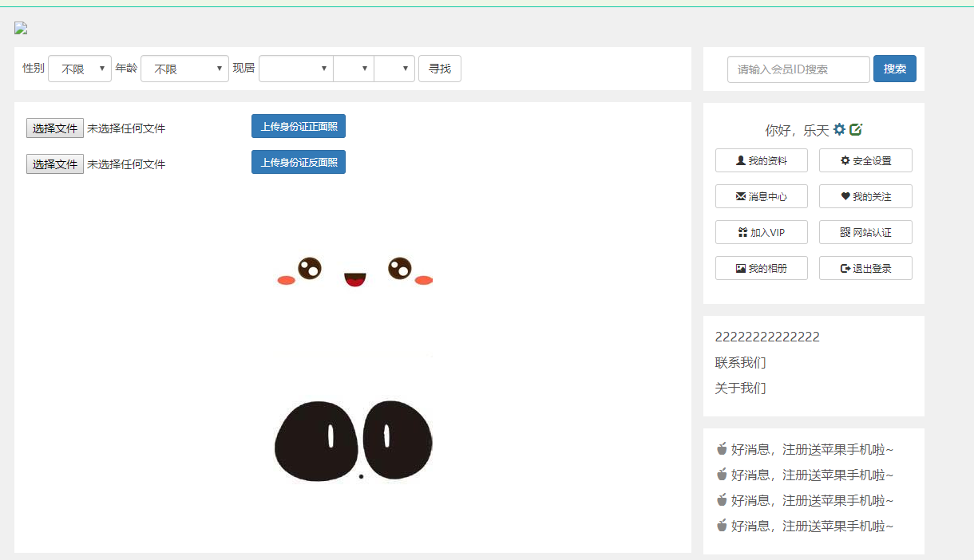The height and width of the screenshot is (560, 974).
Task: Click 加入VIP button
Action: 762,232
